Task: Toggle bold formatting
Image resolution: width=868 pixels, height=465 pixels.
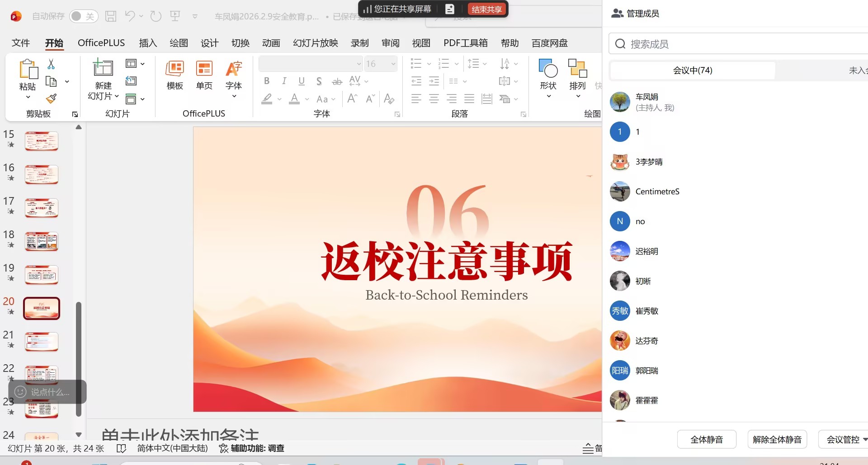Action: 267,81
